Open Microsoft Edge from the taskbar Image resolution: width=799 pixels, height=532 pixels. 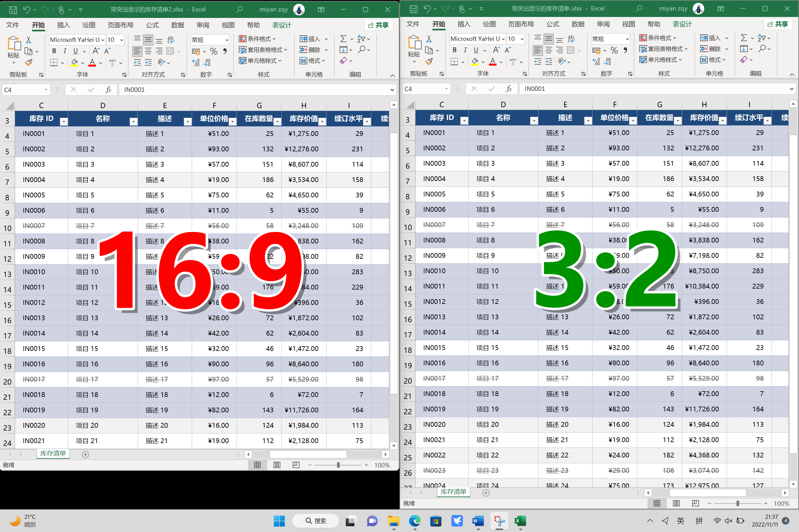coord(415,521)
